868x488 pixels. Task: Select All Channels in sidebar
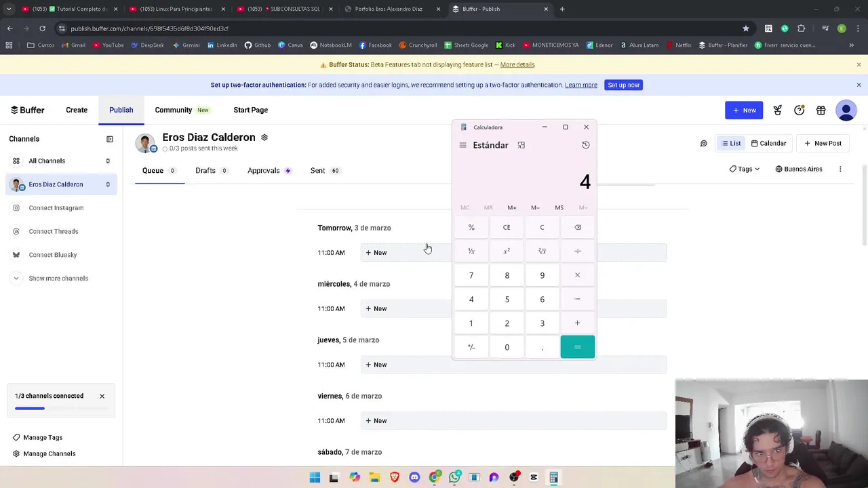(x=61, y=161)
